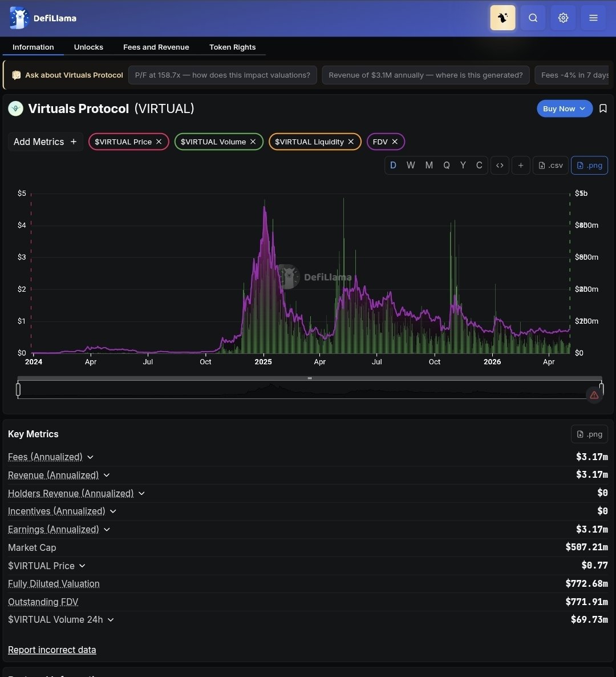Click the Virtuals Protocol token logo
The height and width of the screenshot is (677, 616).
(15, 108)
